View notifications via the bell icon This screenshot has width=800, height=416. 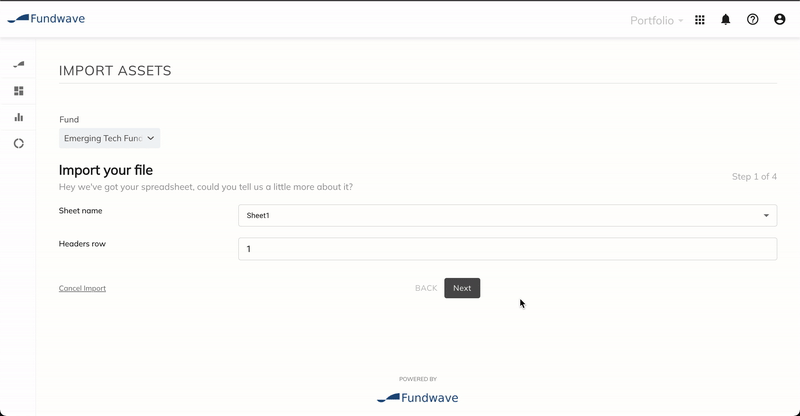coord(726,19)
